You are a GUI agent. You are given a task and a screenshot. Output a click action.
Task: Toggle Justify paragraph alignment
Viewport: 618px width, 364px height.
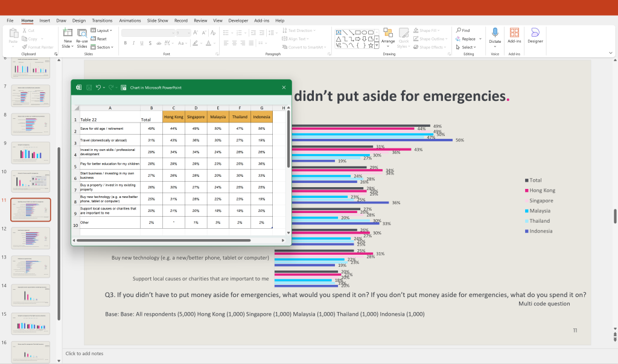coord(251,43)
